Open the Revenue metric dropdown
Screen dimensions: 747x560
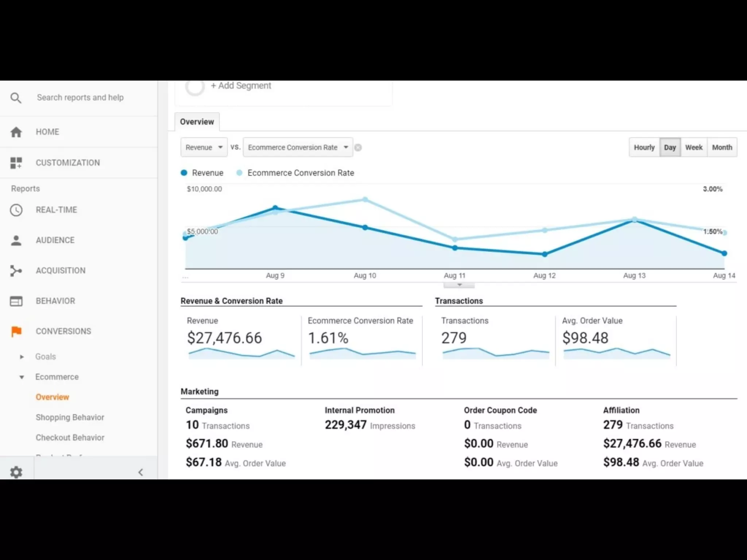[x=204, y=147]
